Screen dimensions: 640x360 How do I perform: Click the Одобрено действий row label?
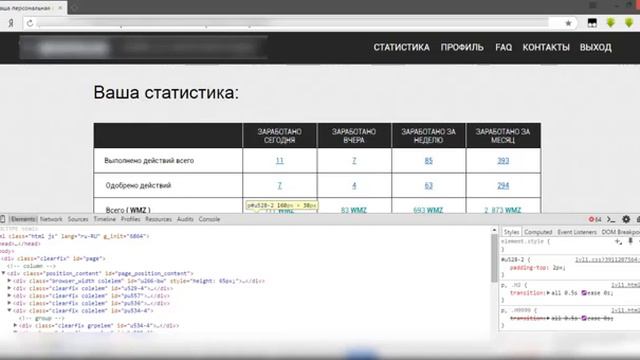[x=138, y=185]
